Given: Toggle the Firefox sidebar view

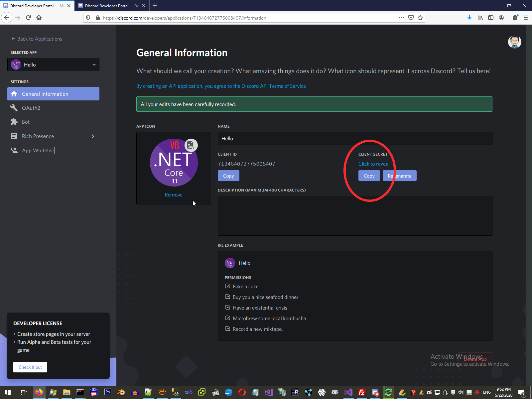Looking at the screenshot, I should (x=491, y=18).
